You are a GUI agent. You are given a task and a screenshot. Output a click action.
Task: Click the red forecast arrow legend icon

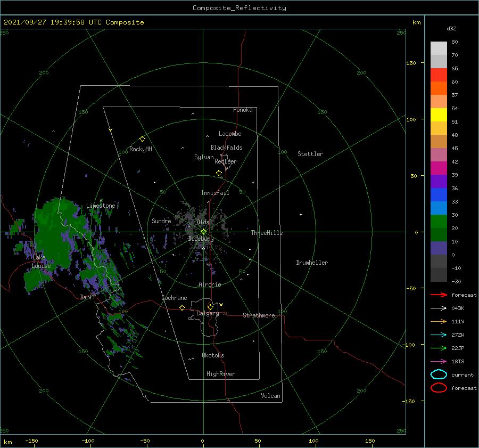click(x=439, y=295)
